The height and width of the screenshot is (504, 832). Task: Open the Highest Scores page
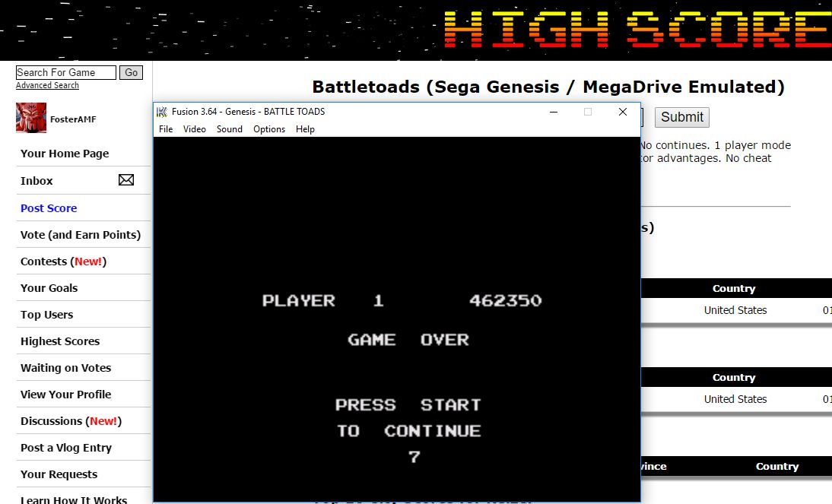pyautogui.click(x=60, y=341)
